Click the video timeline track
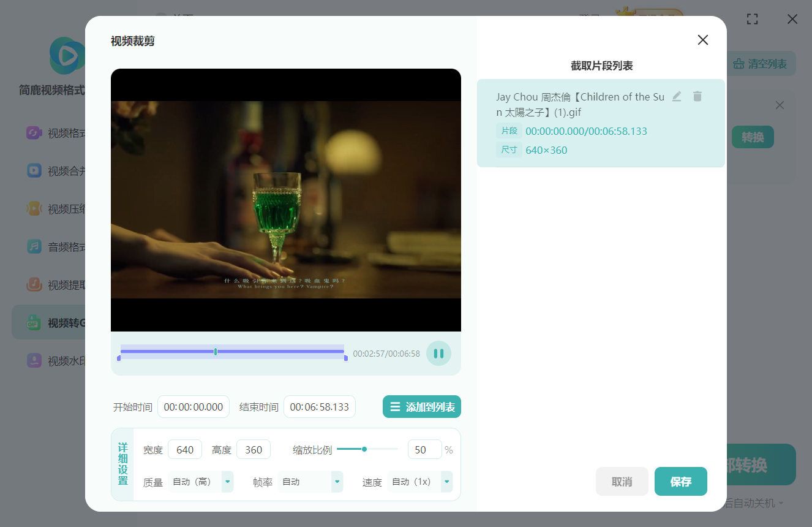This screenshot has width=812, height=527. tap(233, 351)
